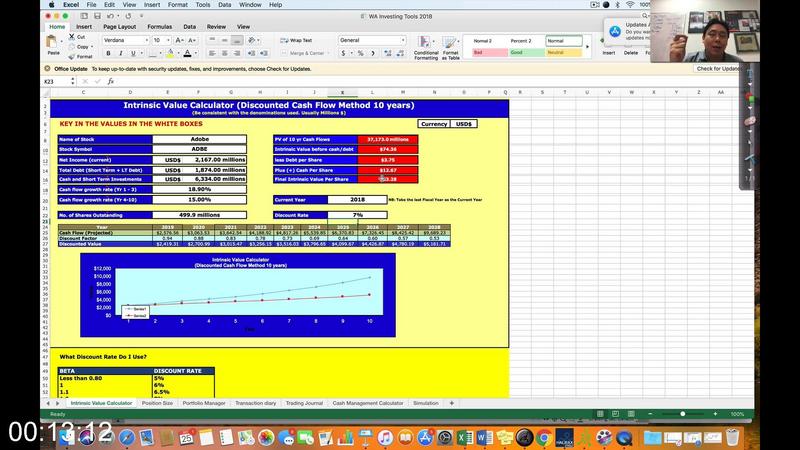This screenshot has height=450, width=800.
Task: Increase indent in the ribbon
Action: [264, 53]
